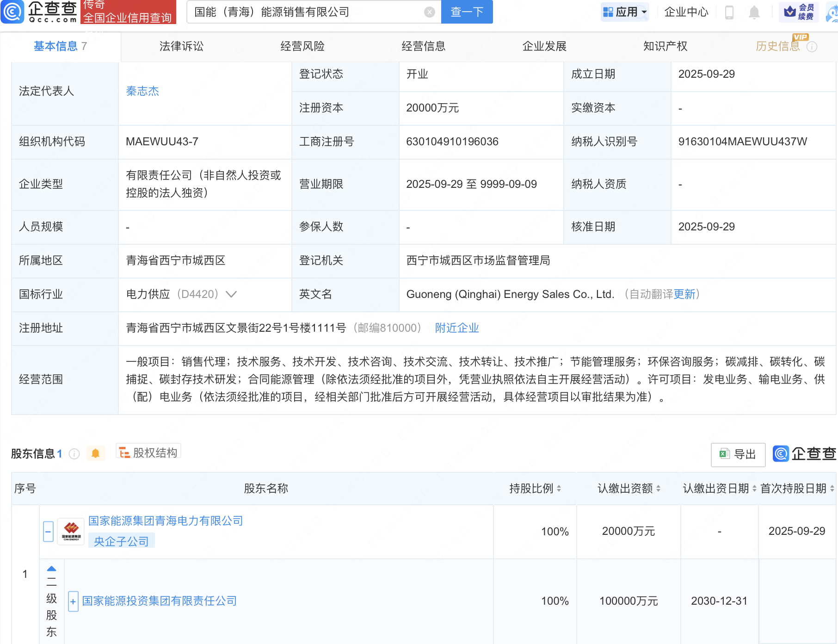Click the orange shareholder alert bell icon
The width and height of the screenshot is (838, 644).
click(96, 453)
